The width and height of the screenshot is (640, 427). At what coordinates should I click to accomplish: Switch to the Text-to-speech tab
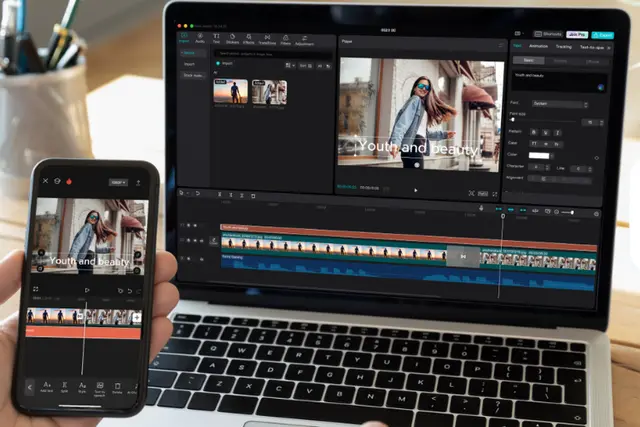pos(592,48)
